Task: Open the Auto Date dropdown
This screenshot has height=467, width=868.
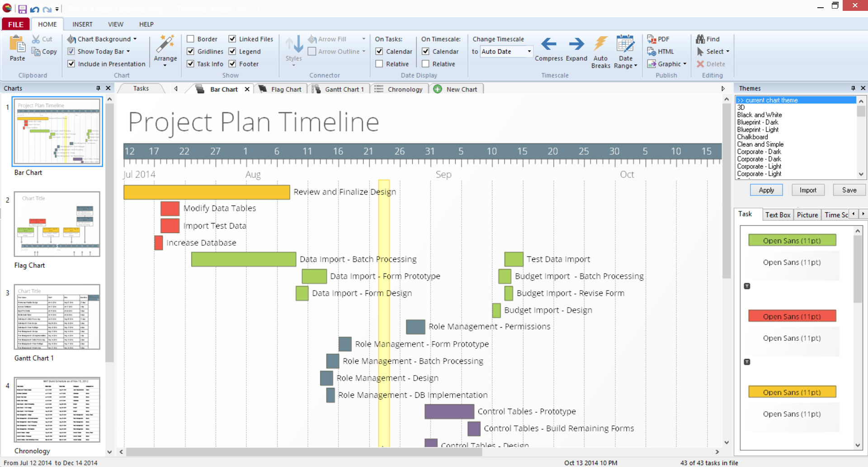Action: coord(529,51)
